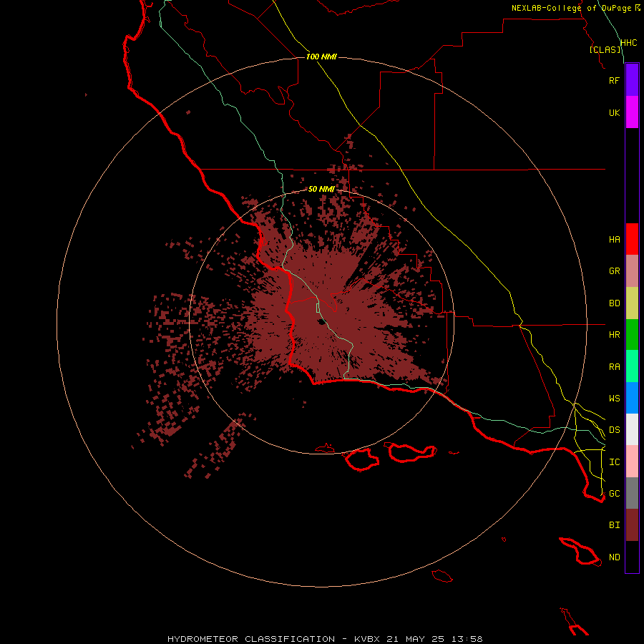Click the 21 MAY 25 date text
This screenshot has width=644, height=644.
click(415, 639)
